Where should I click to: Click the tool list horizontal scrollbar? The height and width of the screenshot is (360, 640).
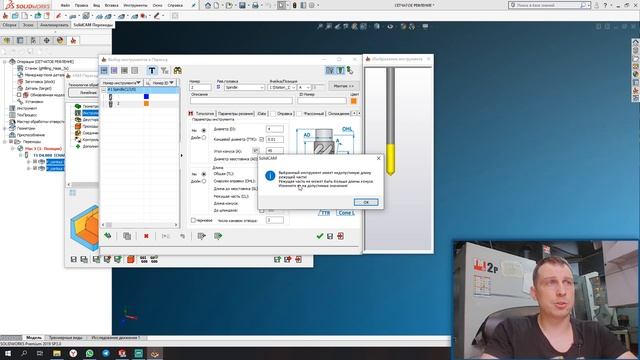(x=140, y=225)
